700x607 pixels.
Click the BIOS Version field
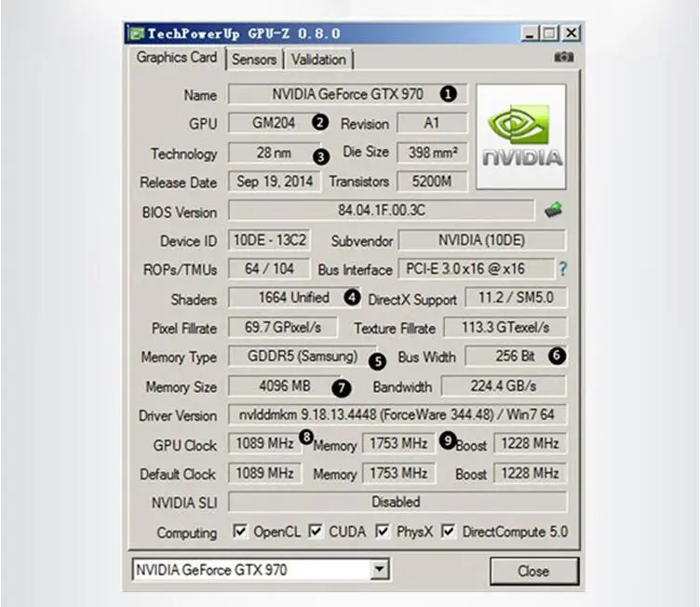tap(382, 210)
